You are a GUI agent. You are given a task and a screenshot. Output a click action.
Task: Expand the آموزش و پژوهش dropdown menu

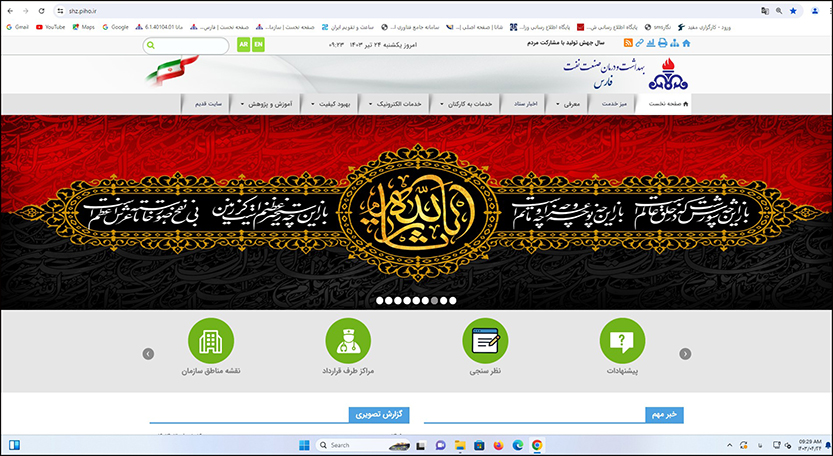tap(266, 104)
